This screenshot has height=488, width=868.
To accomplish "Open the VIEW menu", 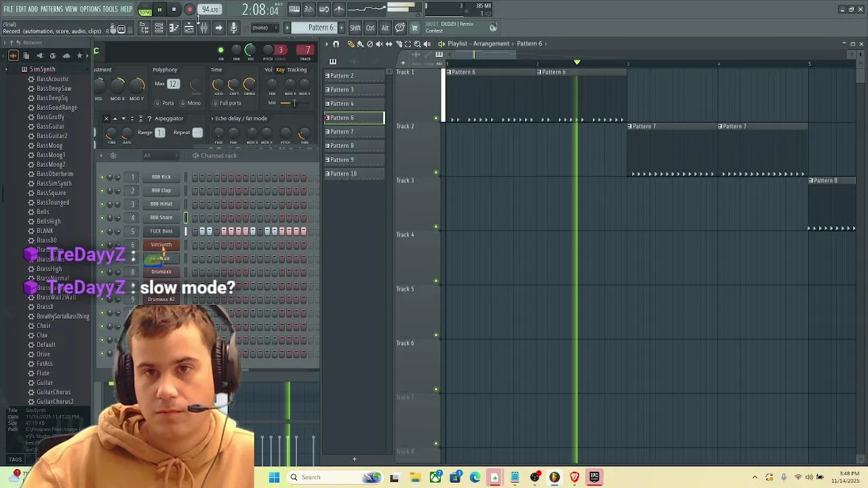I will click(x=71, y=9).
